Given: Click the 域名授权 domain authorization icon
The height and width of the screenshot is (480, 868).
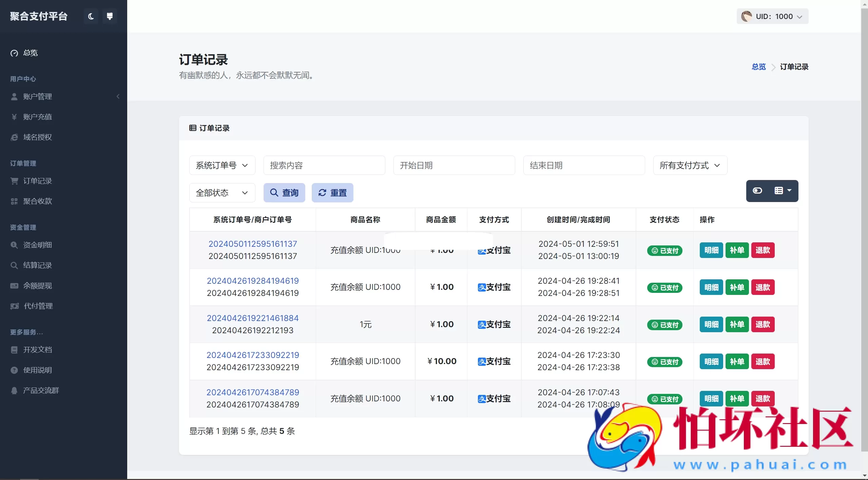Looking at the screenshot, I should pyautogui.click(x=14, y=137).
